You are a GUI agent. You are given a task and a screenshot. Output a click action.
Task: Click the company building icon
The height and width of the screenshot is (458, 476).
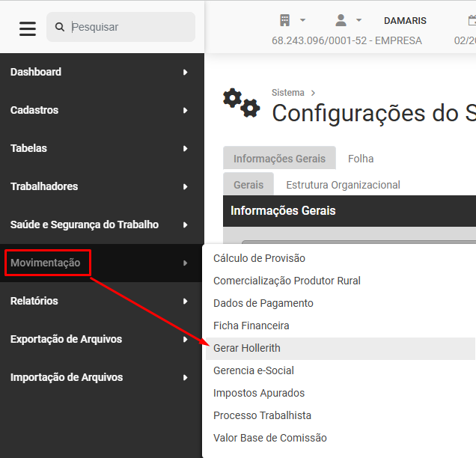[284, 21]
